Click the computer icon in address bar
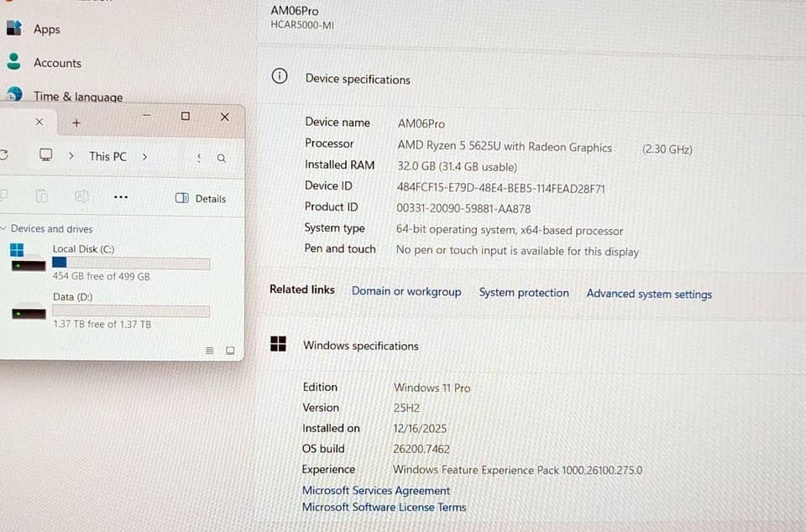The width and height of the screenshot is (806, 532). click(45, 155)
